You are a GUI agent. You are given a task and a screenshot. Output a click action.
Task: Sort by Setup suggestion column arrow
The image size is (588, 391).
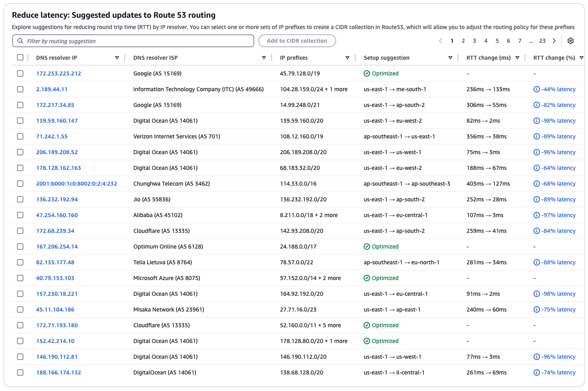pyautogui.click(x=450, y=58)
